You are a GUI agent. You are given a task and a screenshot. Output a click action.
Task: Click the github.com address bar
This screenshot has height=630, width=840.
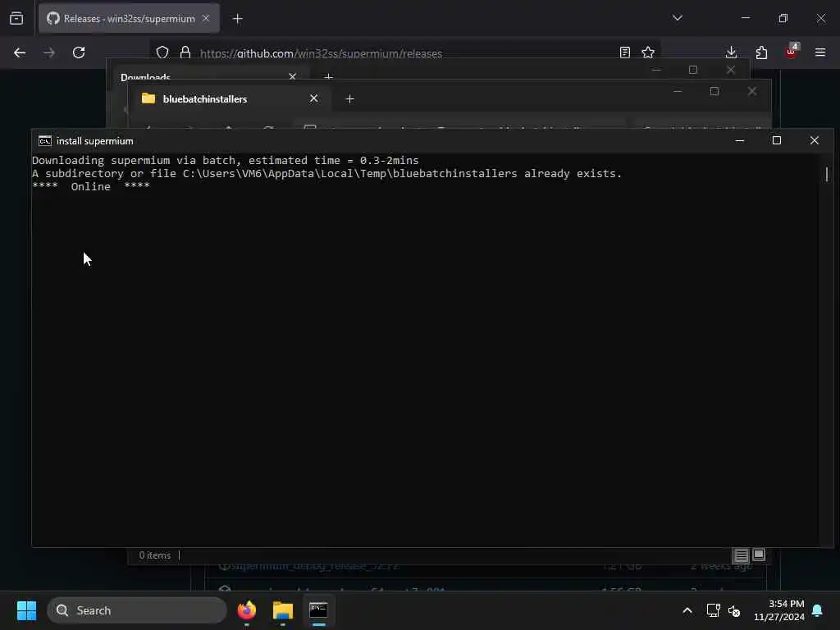point(404,53)
